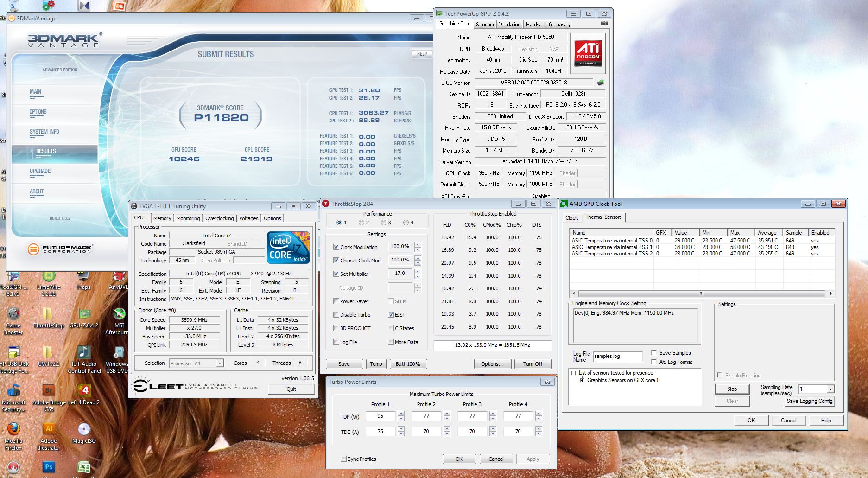Image resolution: width=868 pixels, height=478 pixels.
Task: Open the Mozilla Firefox desktop icon
Action: click(13, 436)
